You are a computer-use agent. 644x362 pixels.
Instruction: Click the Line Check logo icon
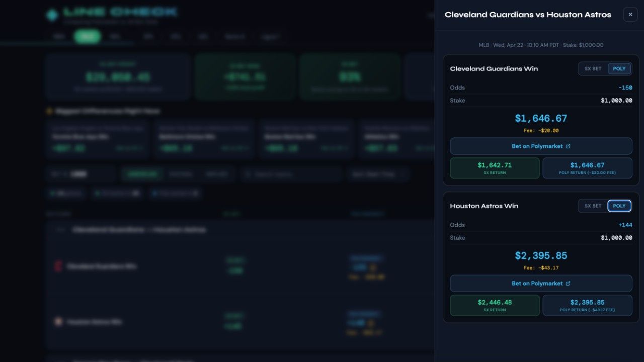point(52,15)
